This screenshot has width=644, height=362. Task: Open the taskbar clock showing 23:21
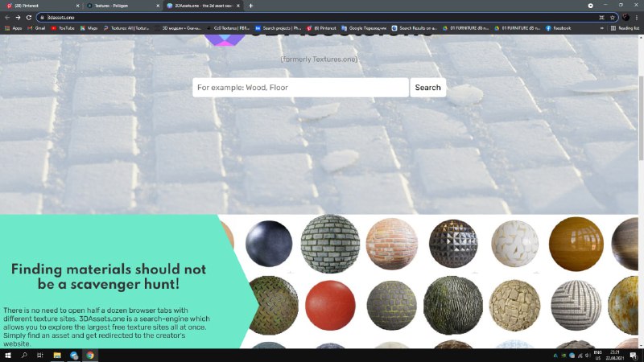(x=615, y=356)
